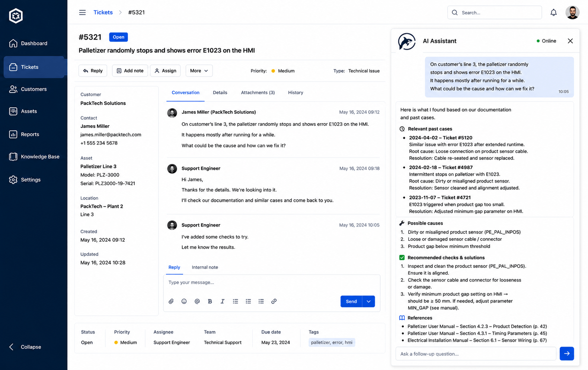The image size is (588, 370).
Task: Click the Reply button with arrow
Action: [x=93, y=71]
